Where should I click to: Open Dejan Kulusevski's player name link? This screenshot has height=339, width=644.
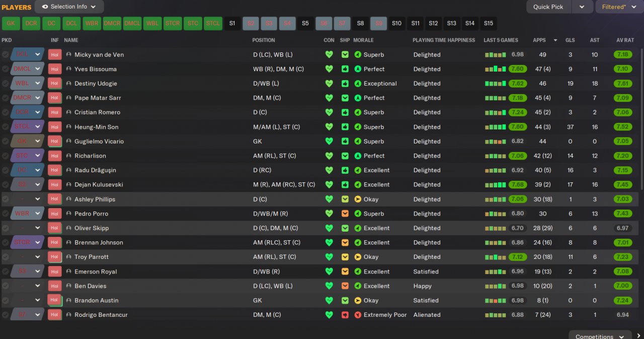pos(99,185)
